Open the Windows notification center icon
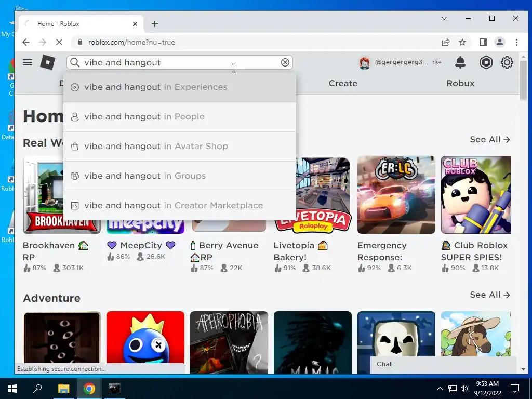The height and width of the screenshot is (399, 532). (515, 389)
